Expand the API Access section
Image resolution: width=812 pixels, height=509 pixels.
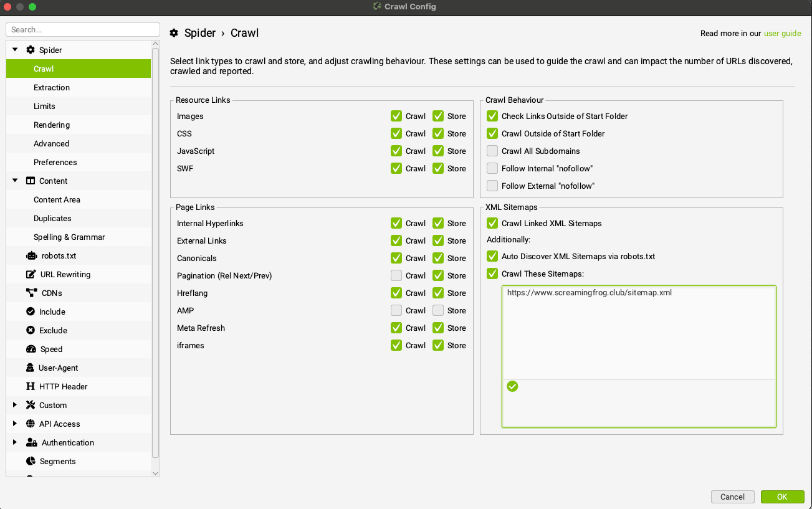point(14,424)
